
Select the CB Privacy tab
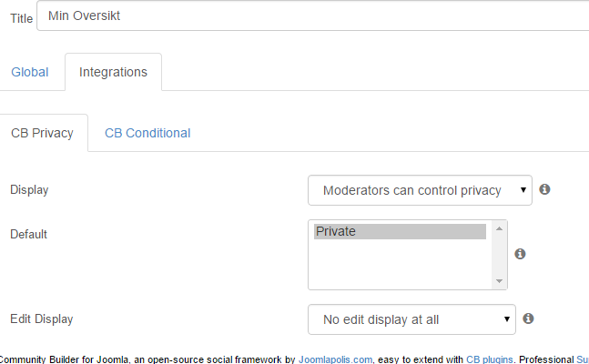(42, 133)
